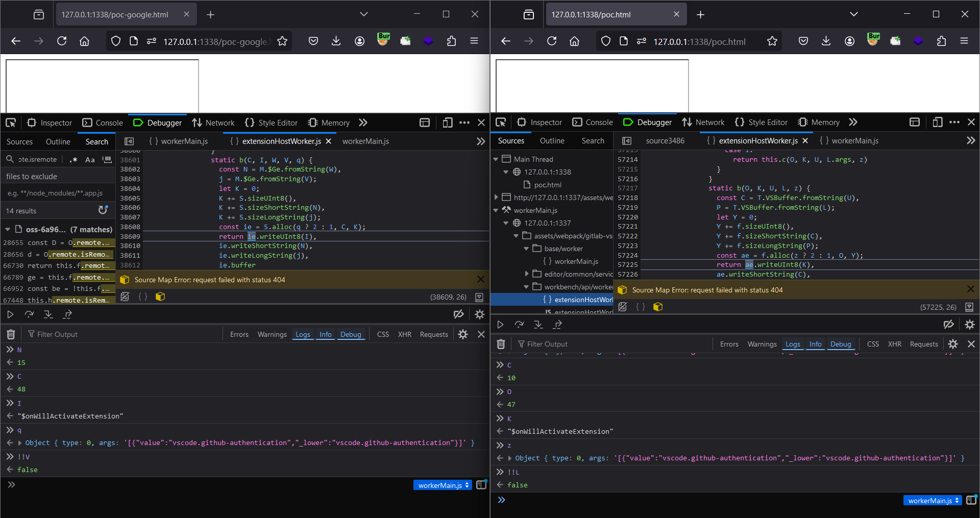Image resolution: width=980 pixels, height=518 pixels.
Task: Open the left devtools customize ellipsis menu
Action: click(464, 122)
